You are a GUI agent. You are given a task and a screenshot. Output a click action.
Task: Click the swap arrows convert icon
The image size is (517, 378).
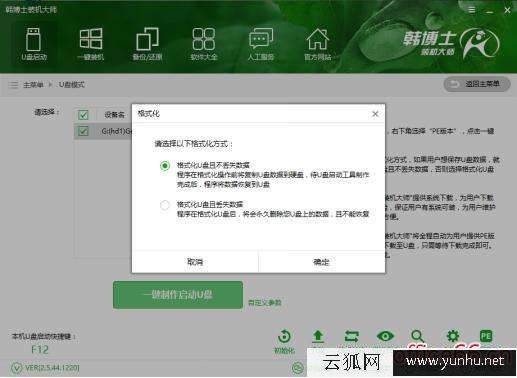coord(352,336)
